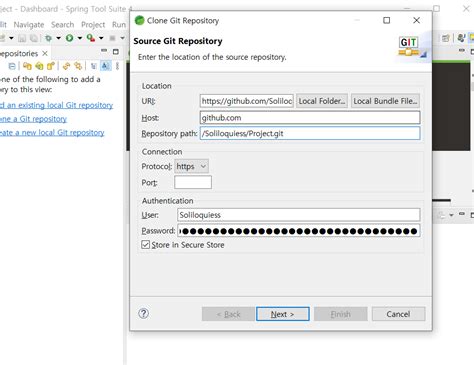Toggle the highlighted link-with-selection button

[105, 66]
